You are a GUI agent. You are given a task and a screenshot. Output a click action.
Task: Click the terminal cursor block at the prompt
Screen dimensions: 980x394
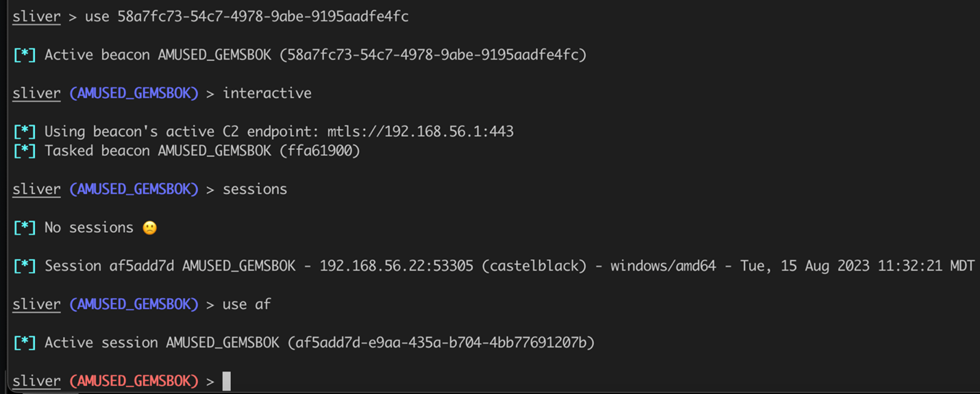pyautogui.click(x=227, y=381)
